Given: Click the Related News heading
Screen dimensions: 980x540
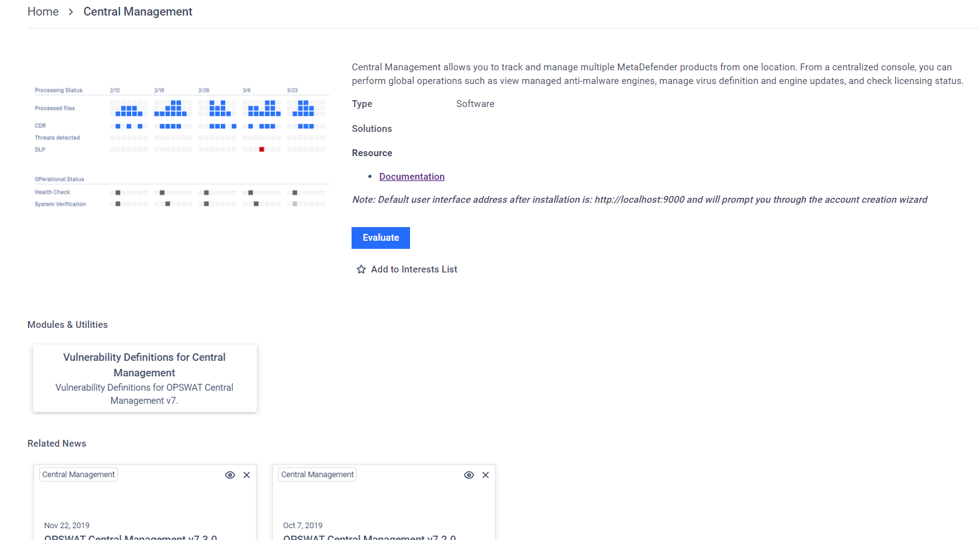Looking at the screenshot, I should 57,444.
